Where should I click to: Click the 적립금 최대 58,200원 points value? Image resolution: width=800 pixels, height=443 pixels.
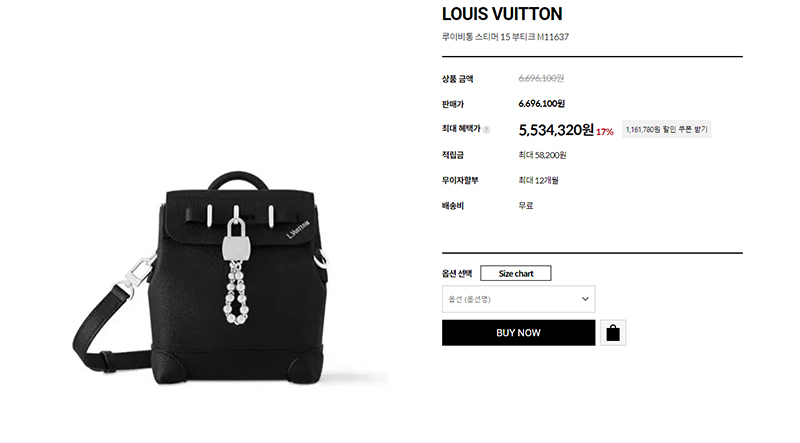542,155
